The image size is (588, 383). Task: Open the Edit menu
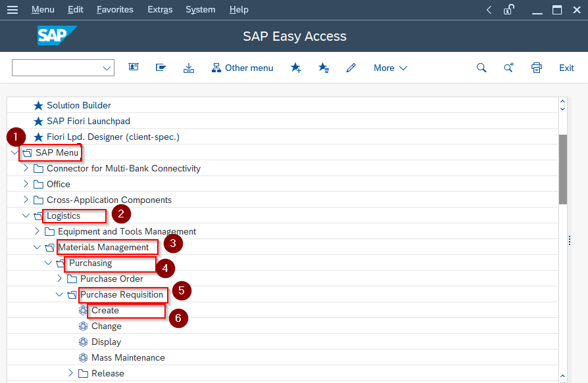click(76, 9)
